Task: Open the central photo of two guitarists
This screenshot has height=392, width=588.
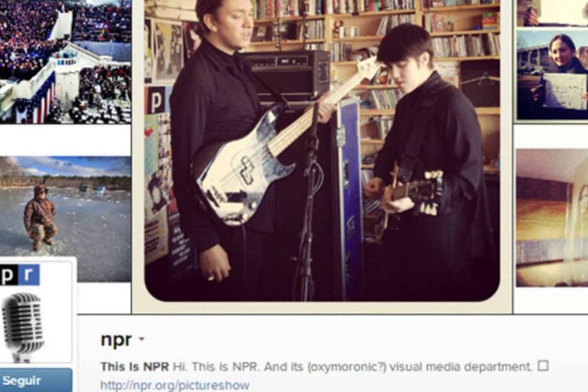Action: pyautogui.click(x=322, y=150)
